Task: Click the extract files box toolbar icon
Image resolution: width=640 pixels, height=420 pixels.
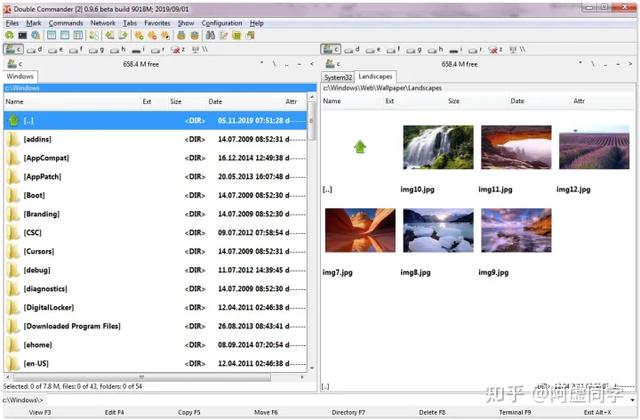Action: [195, 36]
